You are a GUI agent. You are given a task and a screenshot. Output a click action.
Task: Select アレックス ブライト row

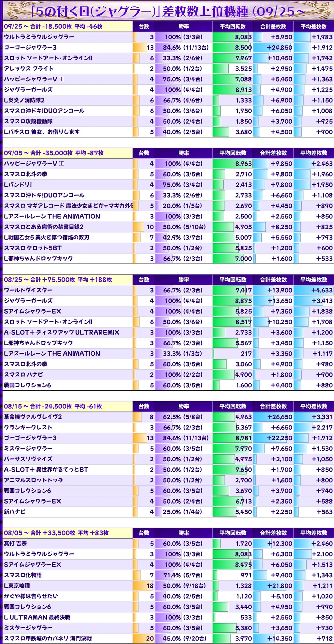168,69
